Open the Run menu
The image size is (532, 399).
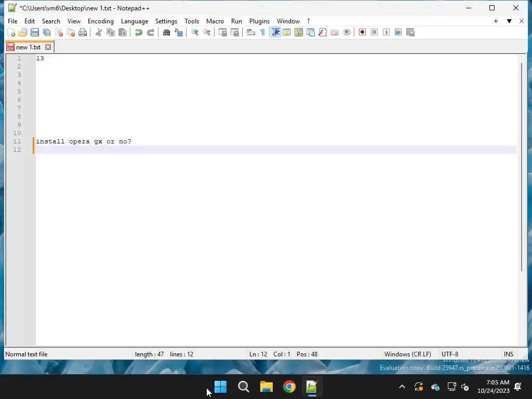point(236,21)
